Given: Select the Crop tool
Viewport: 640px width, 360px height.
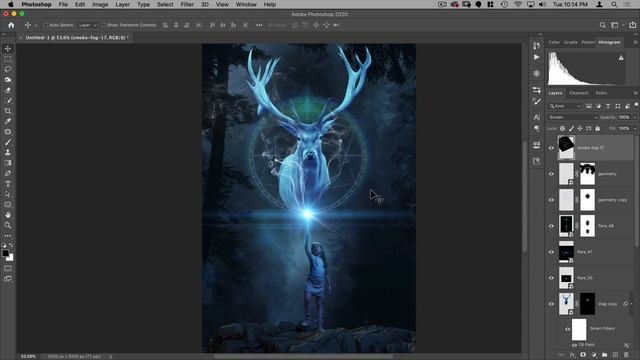Looking at the screenshot, I should pyautogui.click(x=8, y=111).
